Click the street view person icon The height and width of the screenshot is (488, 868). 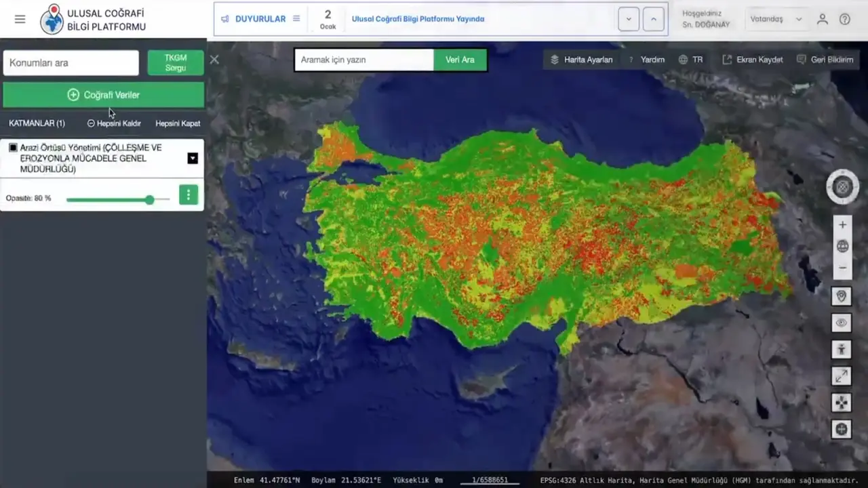point(842,349)
